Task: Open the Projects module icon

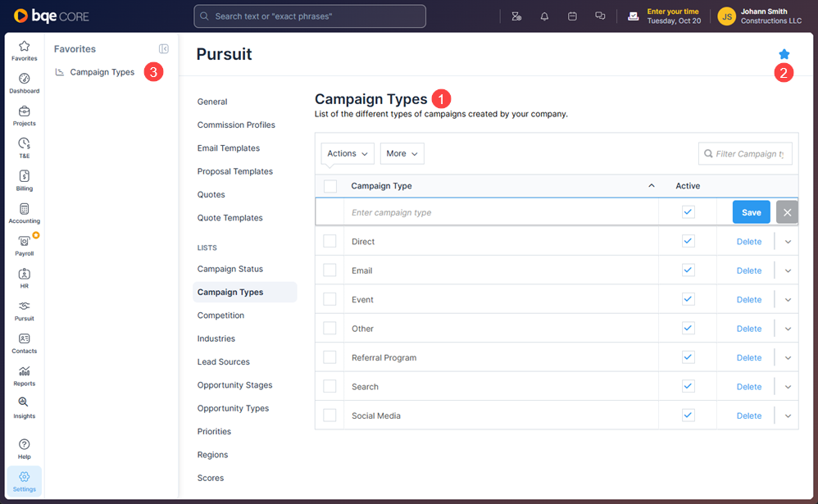Action: (x=24, y=116)
